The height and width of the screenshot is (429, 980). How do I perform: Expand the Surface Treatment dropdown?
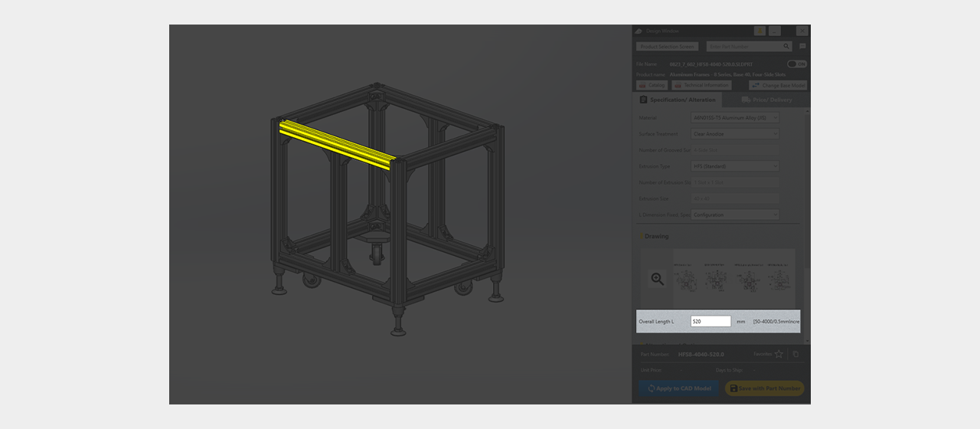pos(735,134)
